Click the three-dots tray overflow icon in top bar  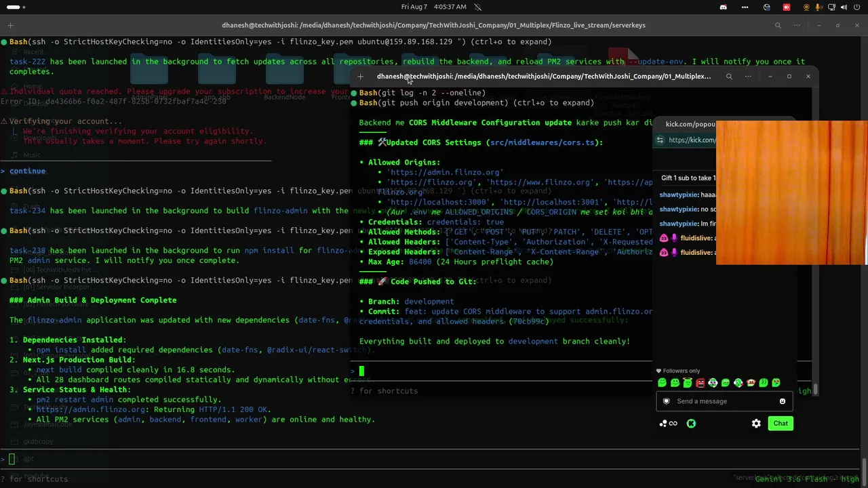pyautogui.click(x=744, y=7)
